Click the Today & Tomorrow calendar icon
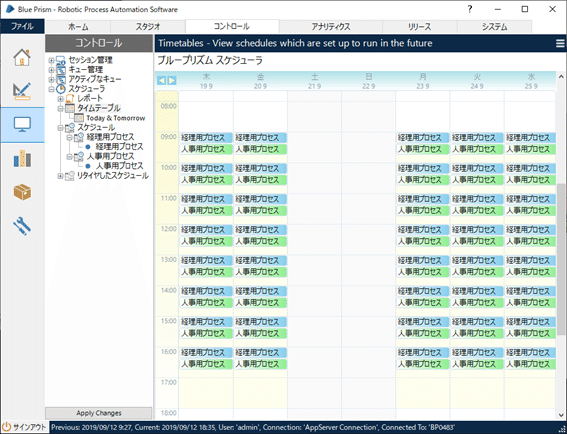 [x=78, y=118]
